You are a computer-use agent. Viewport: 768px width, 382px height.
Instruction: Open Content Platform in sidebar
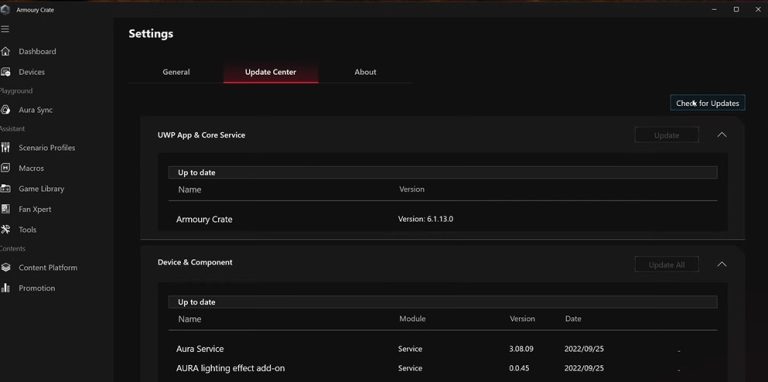coord(48,267)
